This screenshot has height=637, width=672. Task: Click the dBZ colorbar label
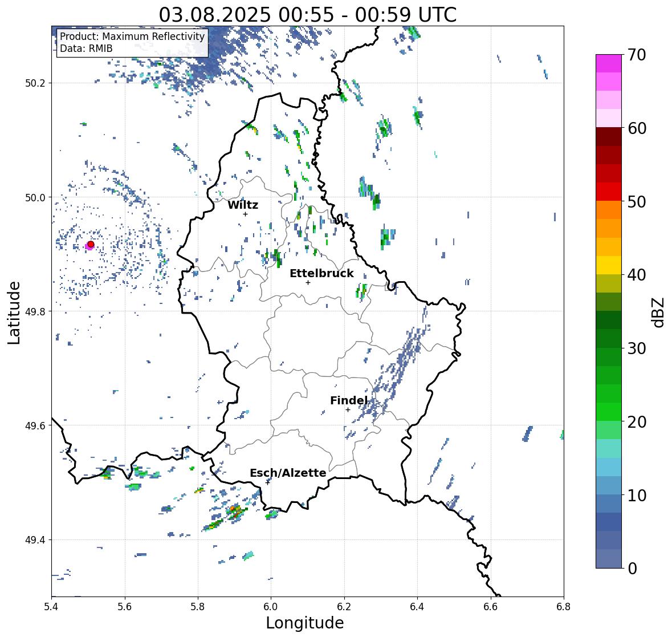pyautogui.click(x=659, y=313)
